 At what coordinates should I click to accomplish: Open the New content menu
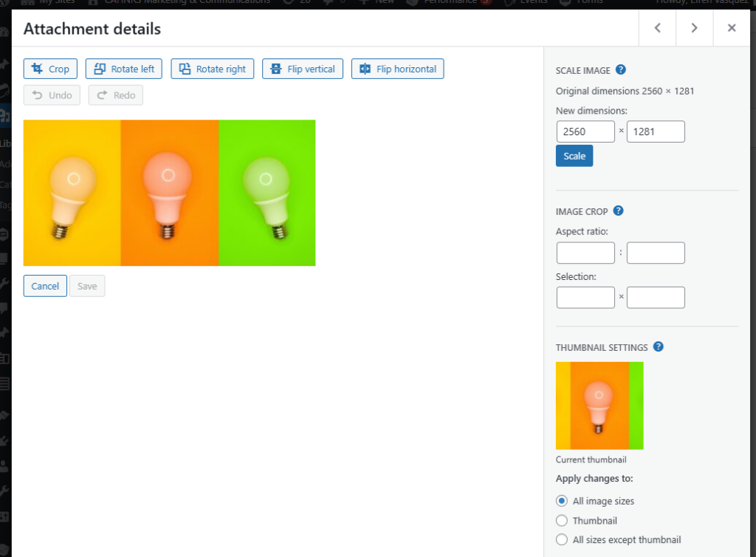[379, 2]
